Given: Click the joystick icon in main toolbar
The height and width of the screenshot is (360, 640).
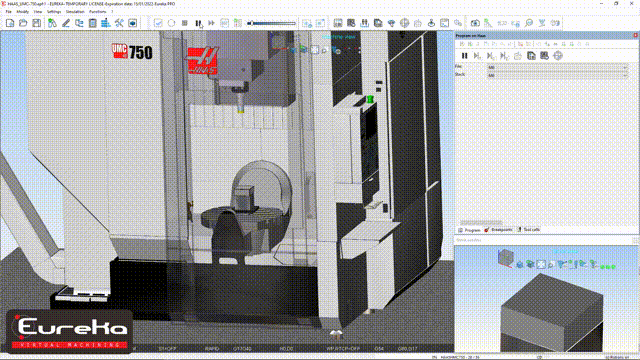Looking at the screenshot, I should tap(431, 23).
